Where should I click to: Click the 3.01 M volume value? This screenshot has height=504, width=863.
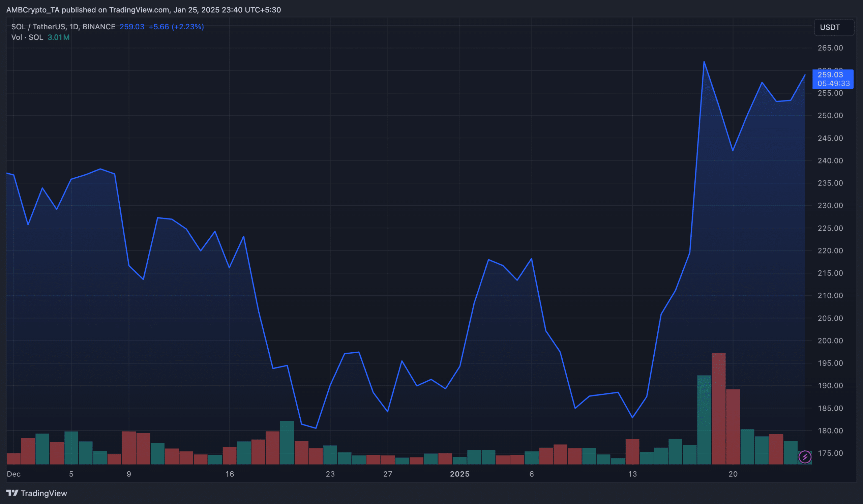pos(59,37)
